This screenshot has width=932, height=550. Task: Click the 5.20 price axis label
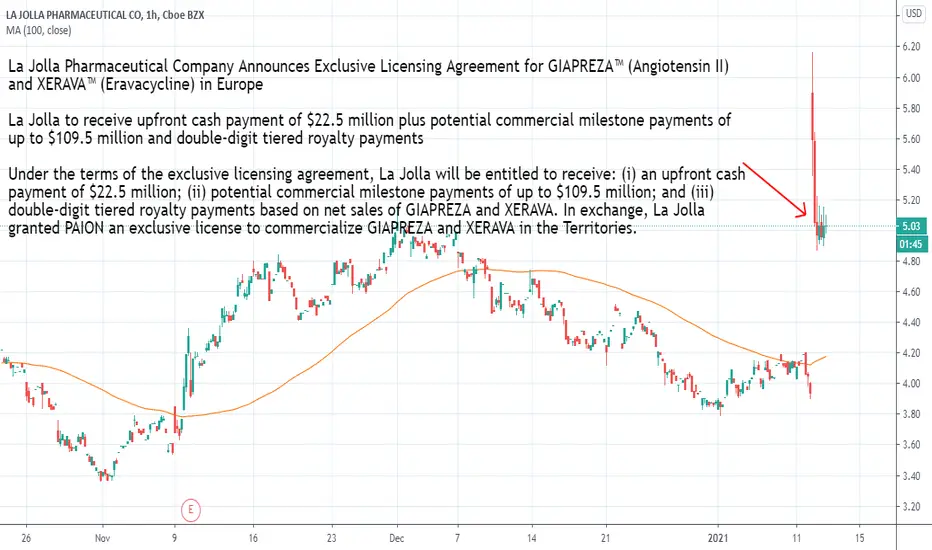911,200
